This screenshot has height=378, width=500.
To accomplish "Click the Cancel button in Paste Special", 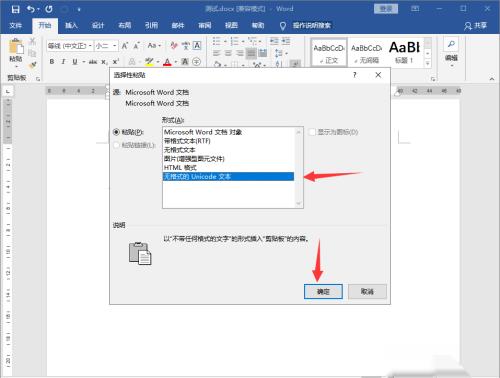I will click(367, 292).
